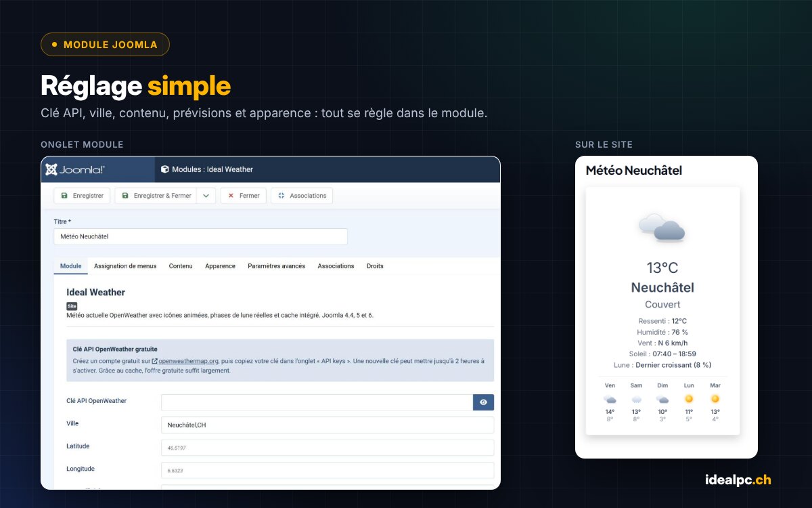The width and height of the screenshot is (812, 508).
Task: Follow the openweathermap.org link
Action: click(x=188, y=361)
